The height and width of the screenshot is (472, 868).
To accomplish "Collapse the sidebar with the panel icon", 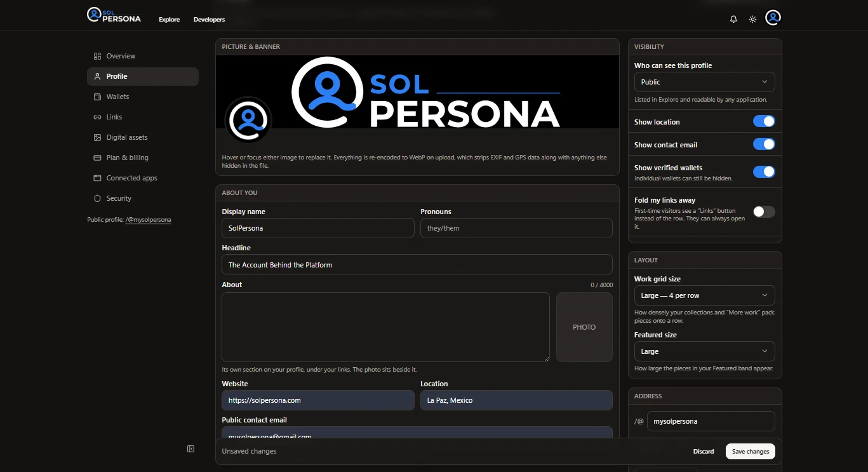I will (x=190, y=449).
